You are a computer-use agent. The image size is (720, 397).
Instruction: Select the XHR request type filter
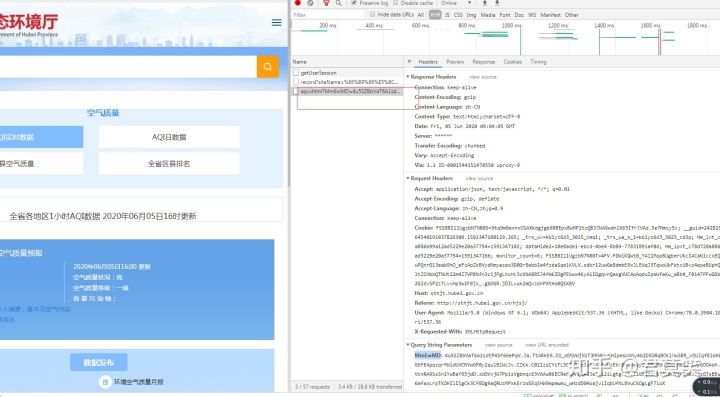[435, 15]
